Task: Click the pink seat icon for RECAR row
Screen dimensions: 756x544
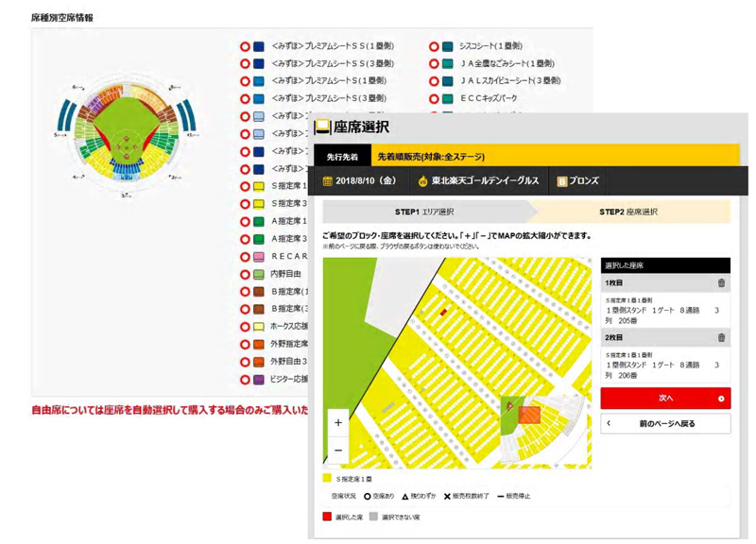Action: (x=259, y=257)
